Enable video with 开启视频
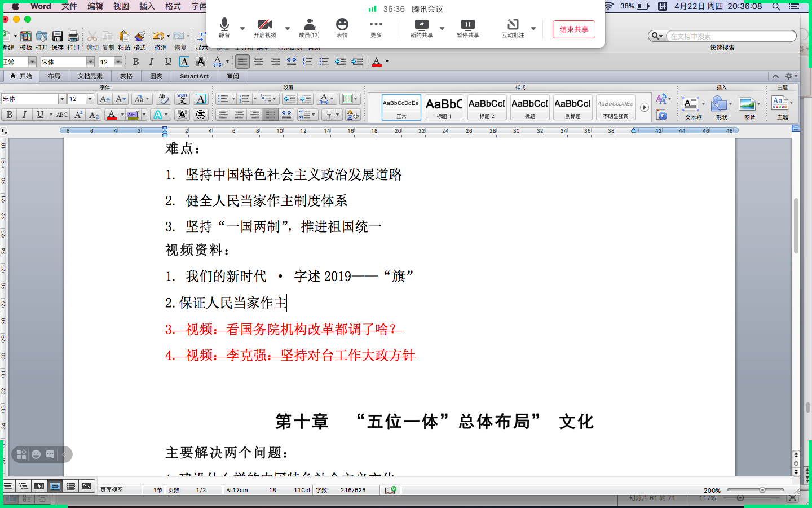812x508 pixels. [x=266, y=26]
